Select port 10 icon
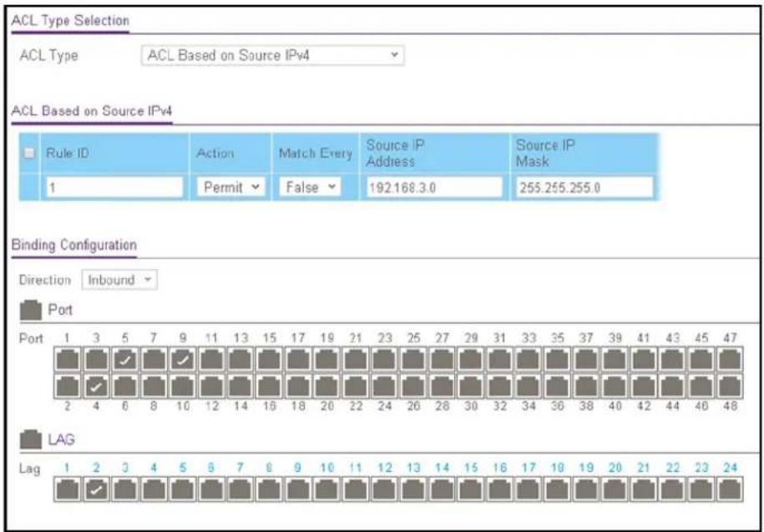This screenshot has height=532, width=764. click(x=183, y=387)
